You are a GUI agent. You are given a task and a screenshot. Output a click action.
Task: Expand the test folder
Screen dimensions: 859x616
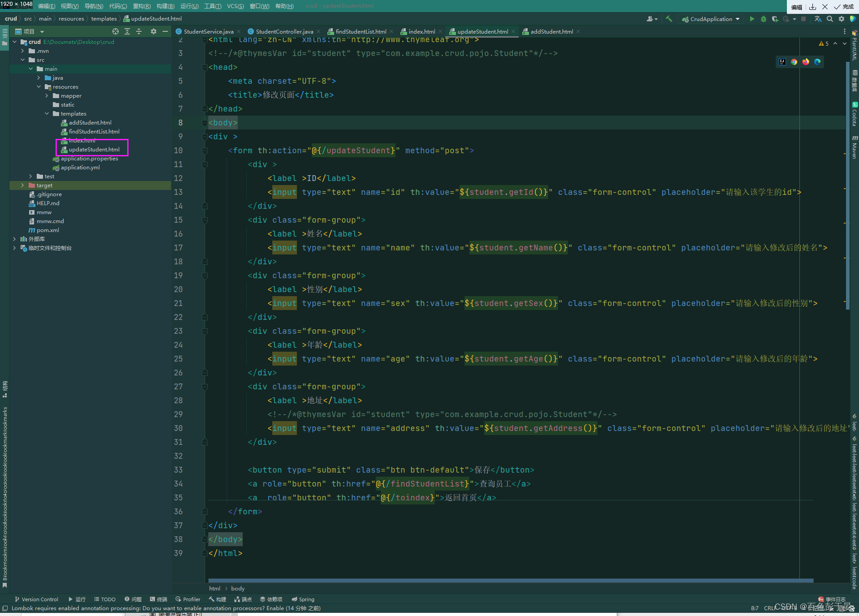30,176
